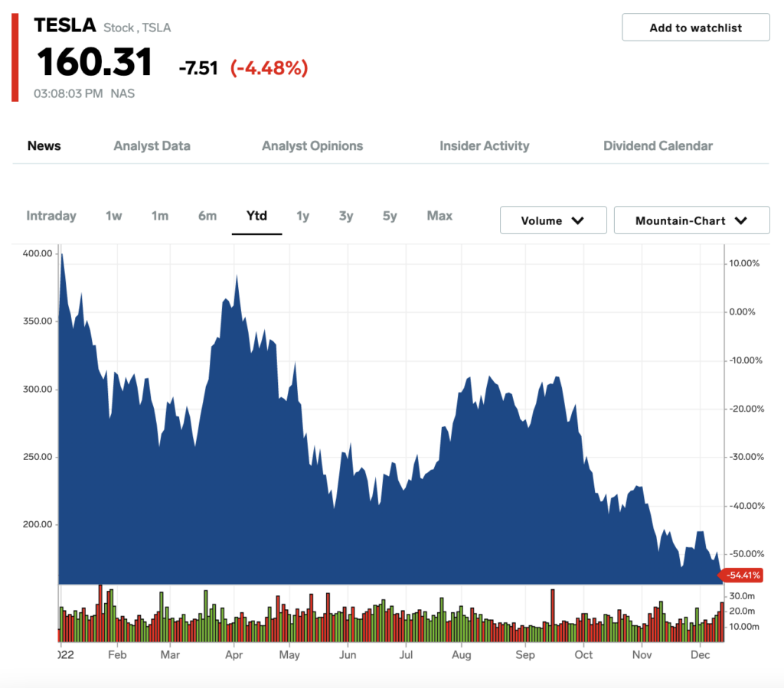Click the NAS exchange label
Image resolution: width=784 pixels, height=688 pixels.
122,93
